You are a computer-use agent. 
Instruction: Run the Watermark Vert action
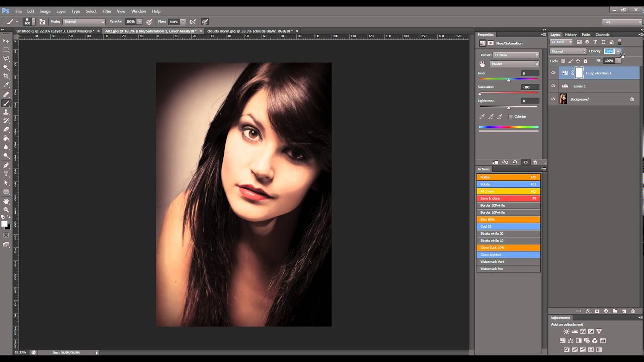(508, 261)
